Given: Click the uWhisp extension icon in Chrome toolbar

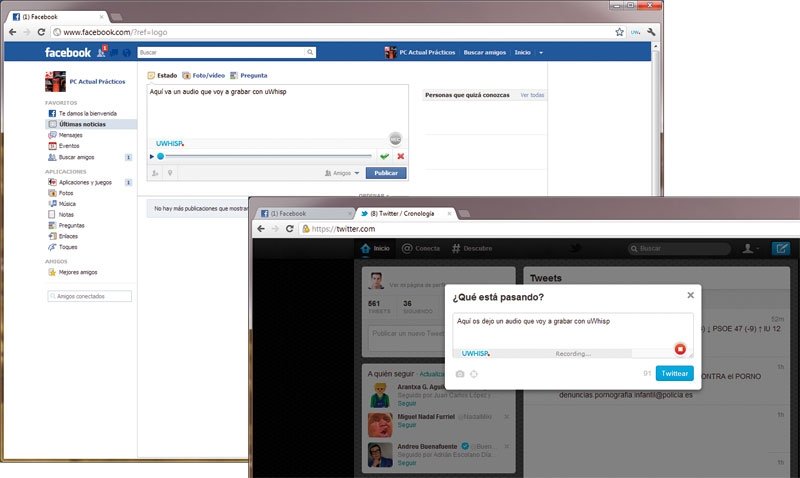Looking at the screenshot, I should [635, 32].
